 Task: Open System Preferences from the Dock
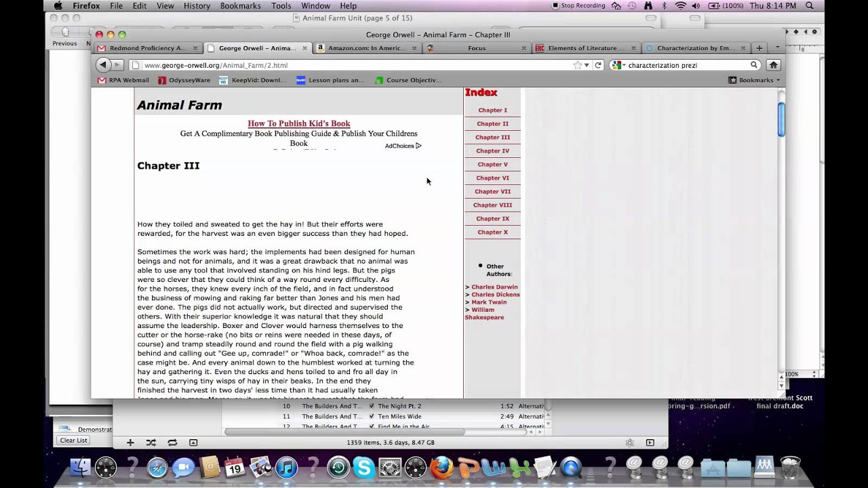389,468
